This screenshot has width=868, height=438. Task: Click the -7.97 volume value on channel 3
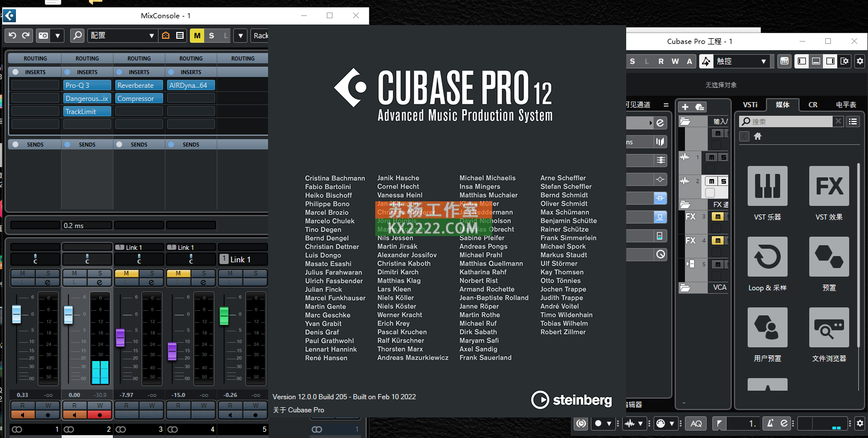tap(127, 395)
